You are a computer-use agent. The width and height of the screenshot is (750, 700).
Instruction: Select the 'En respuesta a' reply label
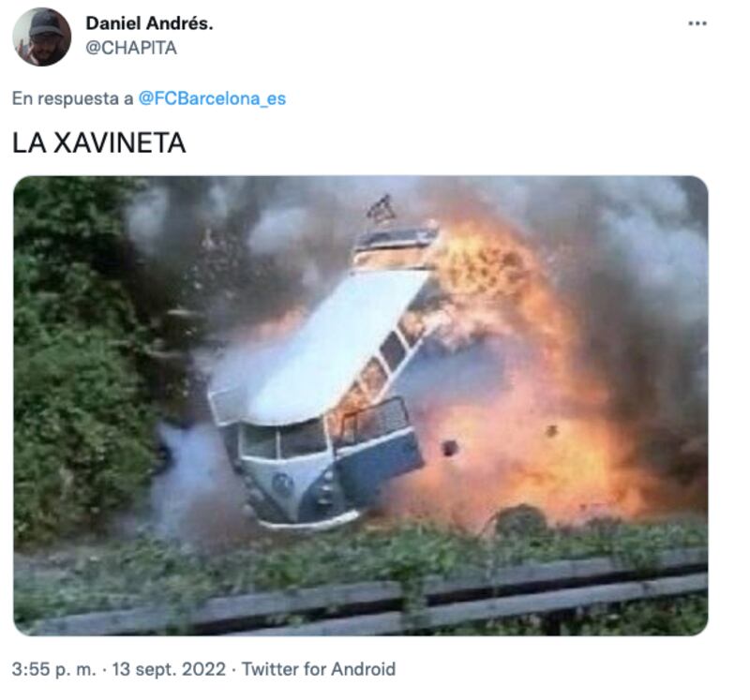pos(72,98)
